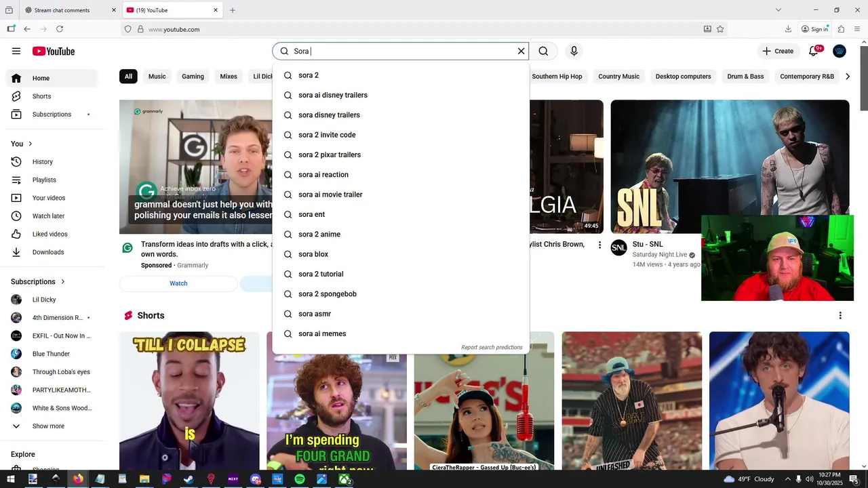The height and width of the screenshot is (488, 868).
Task: Choose suggestion "sora 2 invite code"
Action: pyautogui.click(x=401, y=135)
